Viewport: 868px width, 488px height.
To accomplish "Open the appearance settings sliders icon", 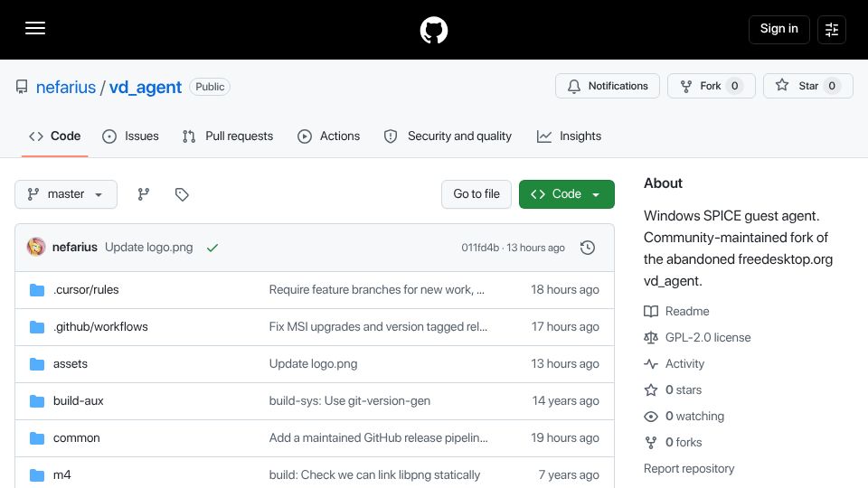I will point(832,29).
